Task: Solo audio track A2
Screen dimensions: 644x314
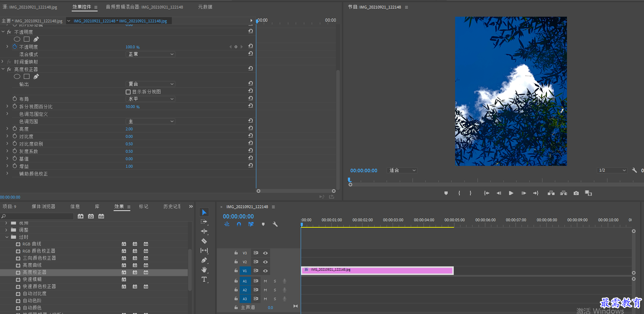Action: click(x=275, y=290)
